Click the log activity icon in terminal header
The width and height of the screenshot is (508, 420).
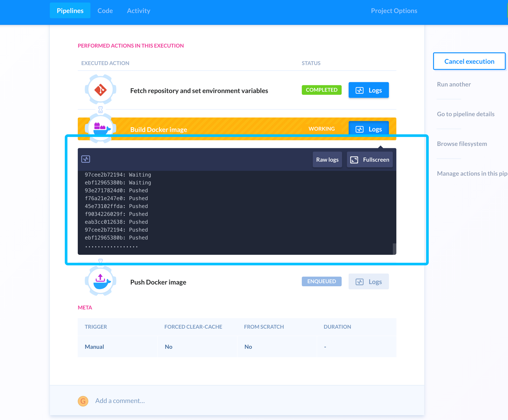[86, 159]
